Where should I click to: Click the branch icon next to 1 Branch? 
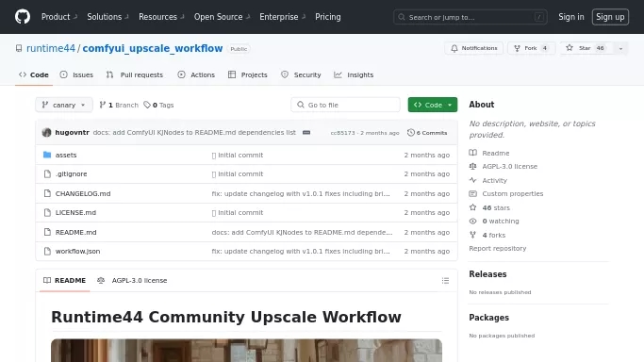click(x=102, y=105)
